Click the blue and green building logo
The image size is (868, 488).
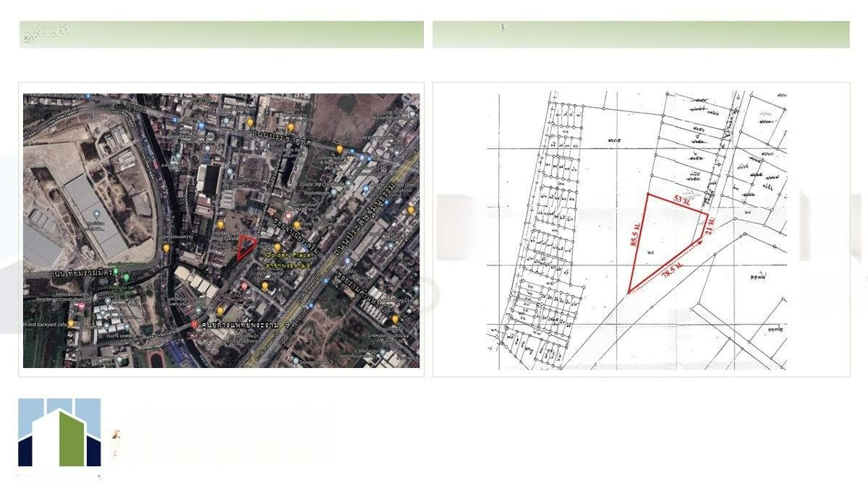point(59,432)
